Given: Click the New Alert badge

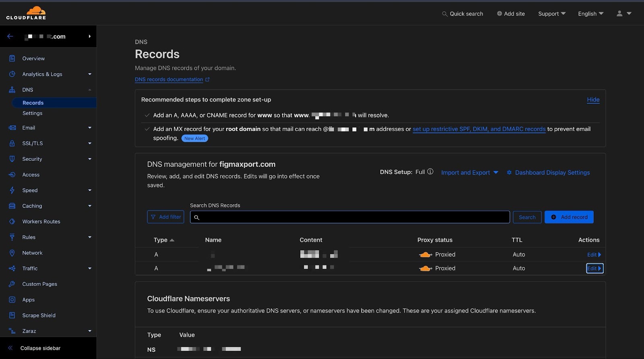Looking at the screenshot, I should coord(195,138).
